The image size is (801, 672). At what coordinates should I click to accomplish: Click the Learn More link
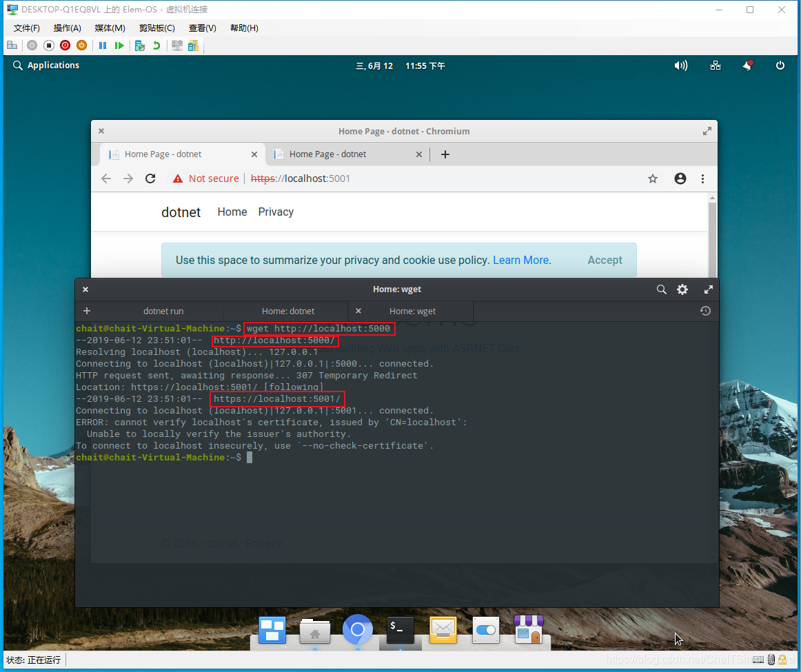(x=521, y=261)
